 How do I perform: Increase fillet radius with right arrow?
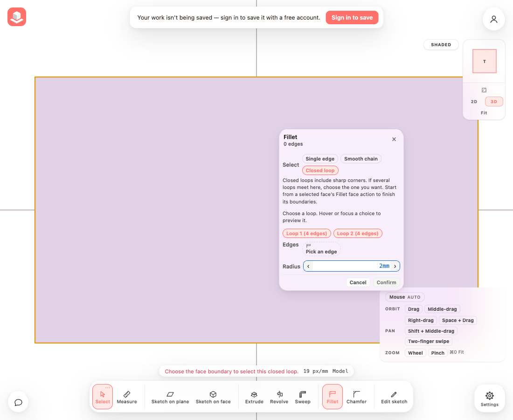pyautogui.click(x=395, y=266)
